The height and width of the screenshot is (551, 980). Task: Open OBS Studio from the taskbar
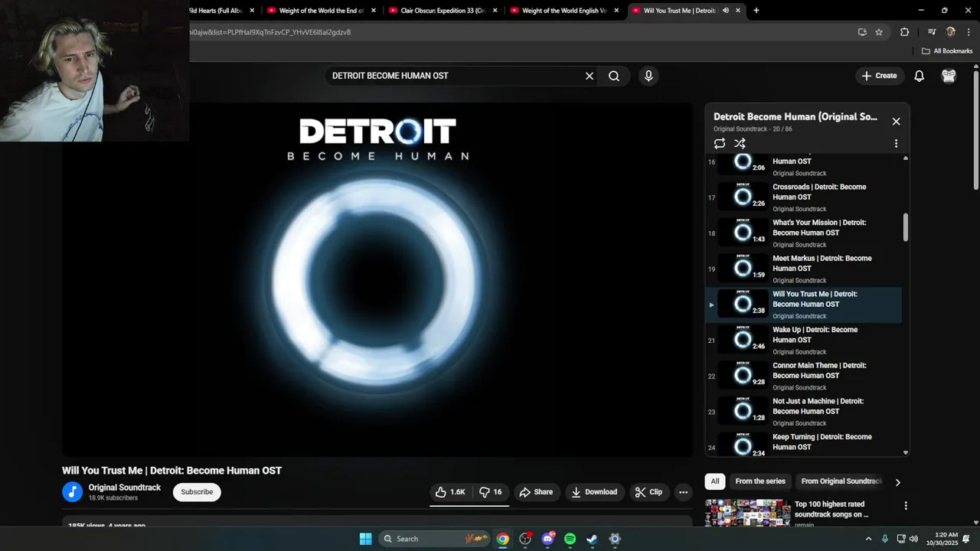pos(525,539)
